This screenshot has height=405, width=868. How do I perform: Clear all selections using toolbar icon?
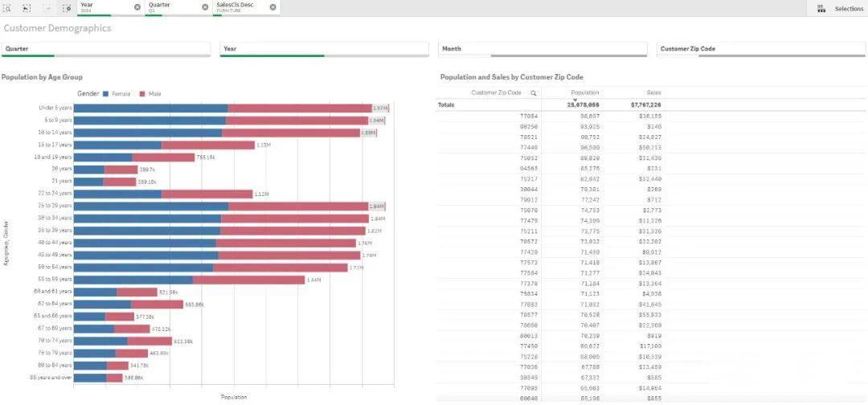[67, 8]
